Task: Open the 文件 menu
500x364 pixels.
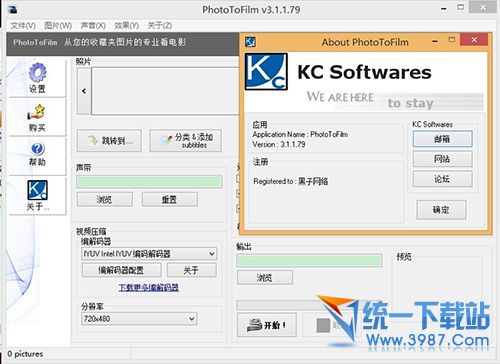Action: (x=23, y=26)
